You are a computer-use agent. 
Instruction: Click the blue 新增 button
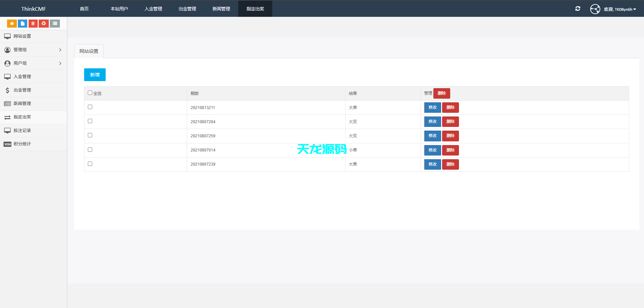(95, 75)
